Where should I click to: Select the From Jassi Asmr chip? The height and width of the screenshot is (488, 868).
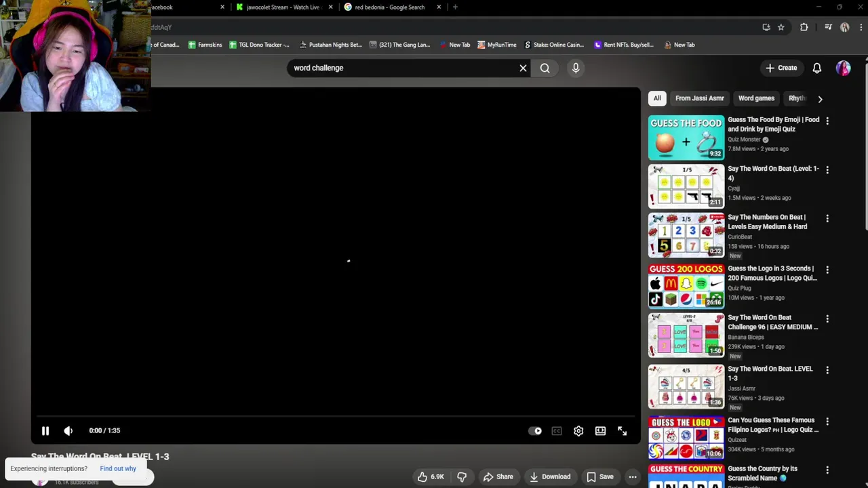[x=699, y=98]
